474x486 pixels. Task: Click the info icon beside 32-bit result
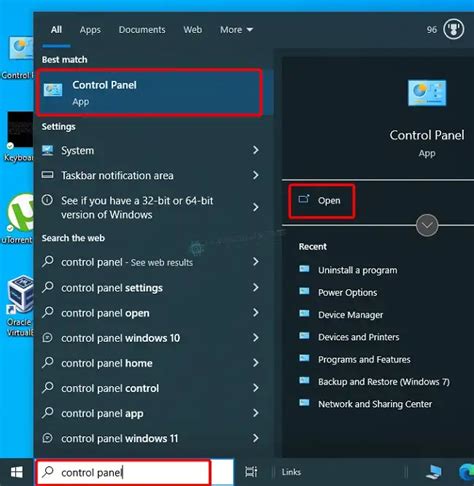point(47,200)
